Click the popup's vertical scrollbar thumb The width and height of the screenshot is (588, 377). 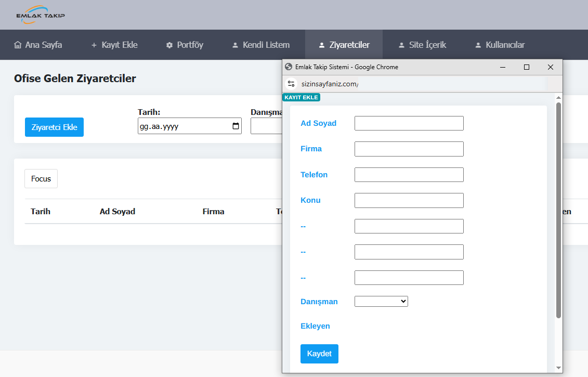pyautogui.click(x=558, y=208)
